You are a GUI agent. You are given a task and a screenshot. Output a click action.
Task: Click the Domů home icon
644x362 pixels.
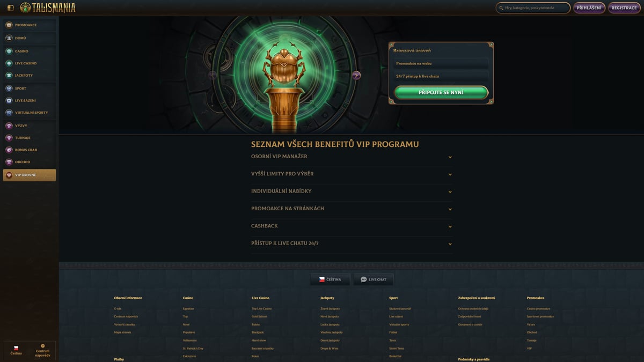coord(9,38)
